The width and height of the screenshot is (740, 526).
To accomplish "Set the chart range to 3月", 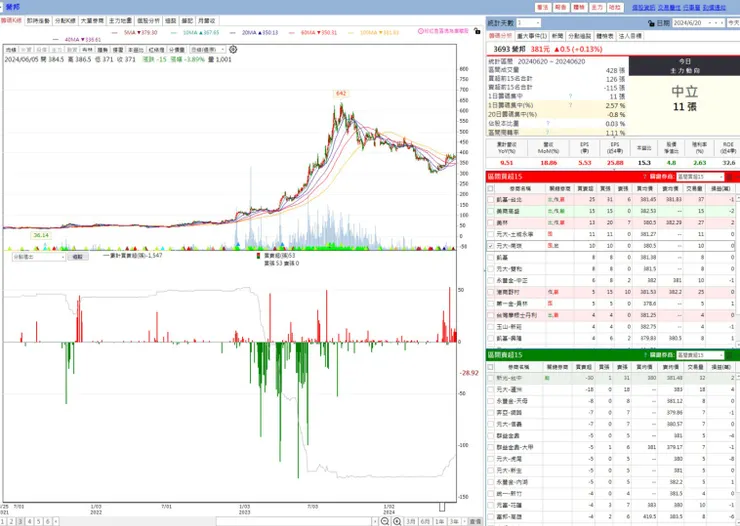I will tap(411, 521).
